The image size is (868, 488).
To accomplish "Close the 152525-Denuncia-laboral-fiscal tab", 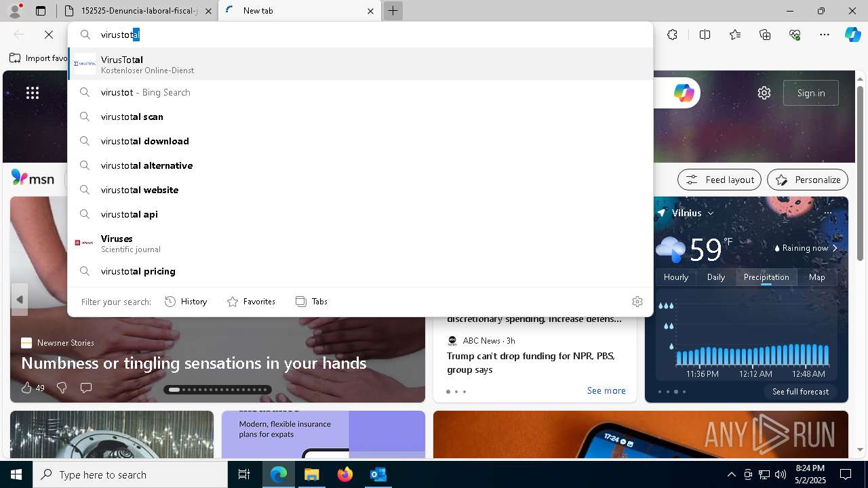I will [208, 11].
